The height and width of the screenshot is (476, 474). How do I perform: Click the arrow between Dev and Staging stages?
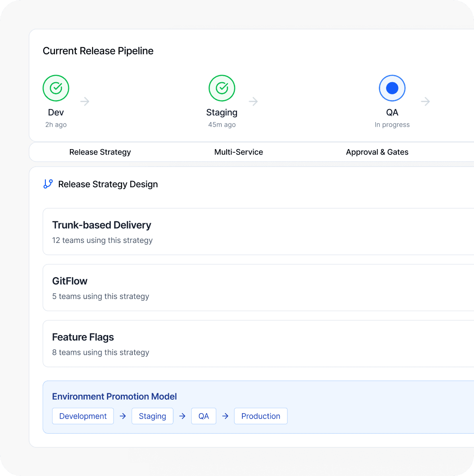pyautogui.click(x=85, y=101)
